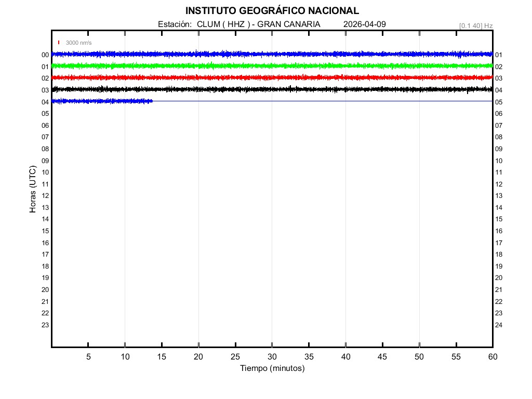The height and width of the screenshot is (399, 532).
Task: Click the red 3000 nm/s scale bar
Action: point(59,43)
